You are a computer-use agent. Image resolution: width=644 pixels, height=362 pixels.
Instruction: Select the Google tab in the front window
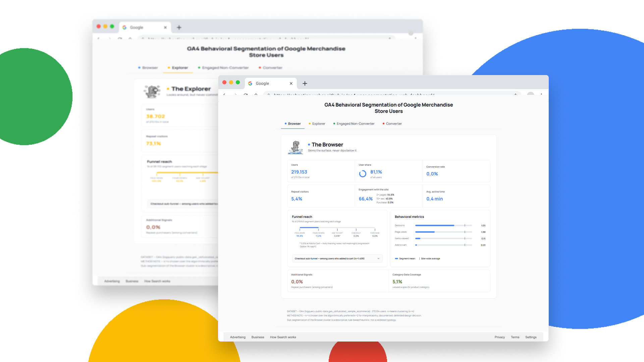coord(271,83)
